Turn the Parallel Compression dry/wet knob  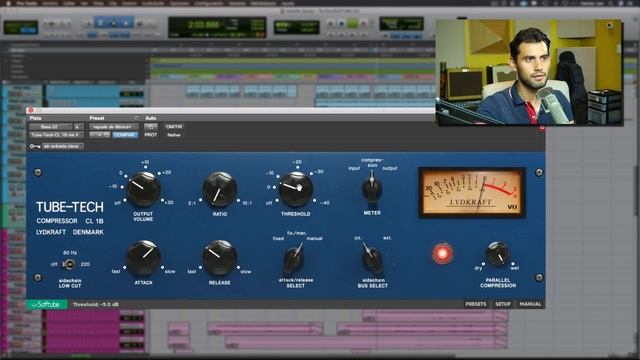tap(497, 254)
